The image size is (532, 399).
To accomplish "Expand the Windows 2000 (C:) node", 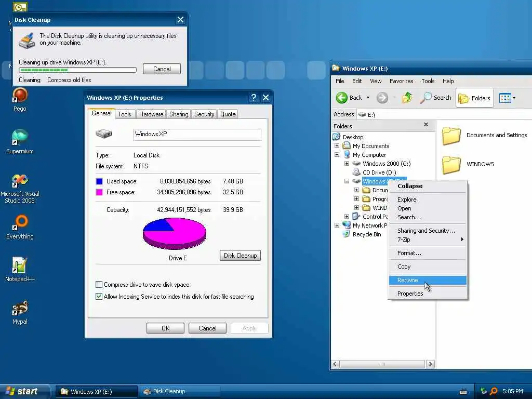I will [x=347, y=164].
